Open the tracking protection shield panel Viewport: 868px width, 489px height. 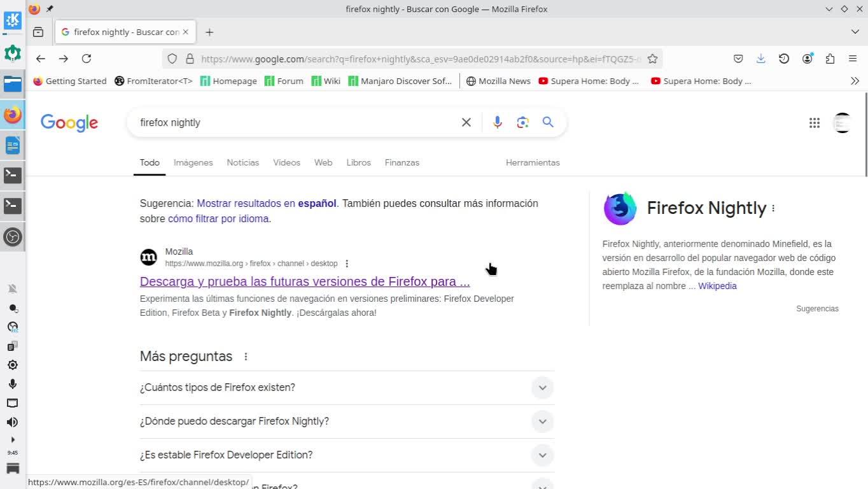pyautogui.click(x=172, y=59)
